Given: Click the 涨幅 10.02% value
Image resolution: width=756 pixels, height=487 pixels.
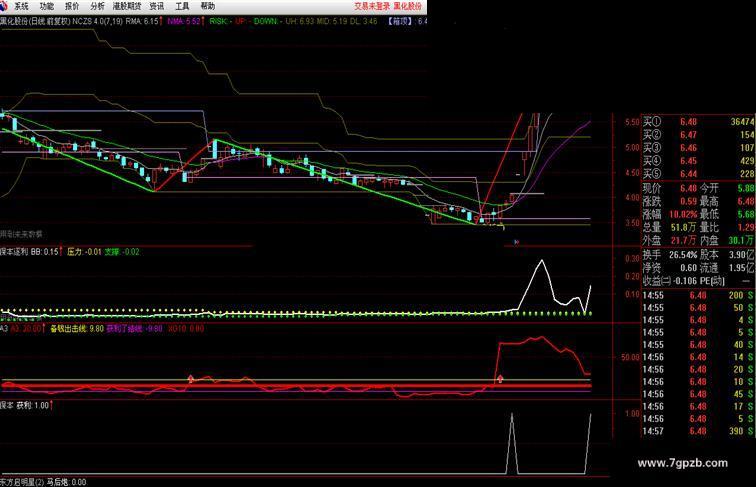Looking at the screenshot, I should pos(683,215).
